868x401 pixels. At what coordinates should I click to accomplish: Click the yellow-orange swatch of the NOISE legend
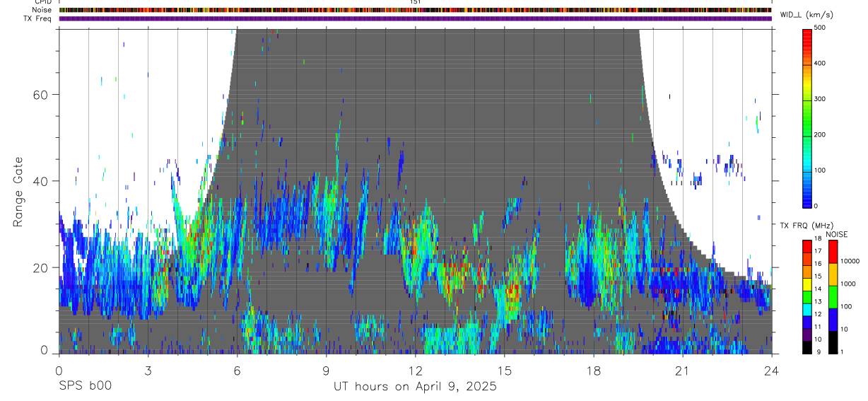[x=833, y=274]
